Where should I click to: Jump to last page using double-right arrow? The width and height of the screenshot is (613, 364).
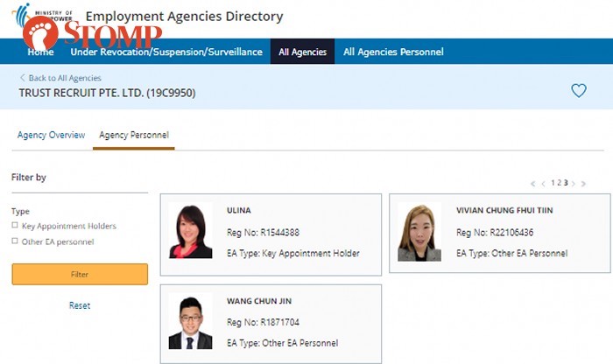coord(584,184)
